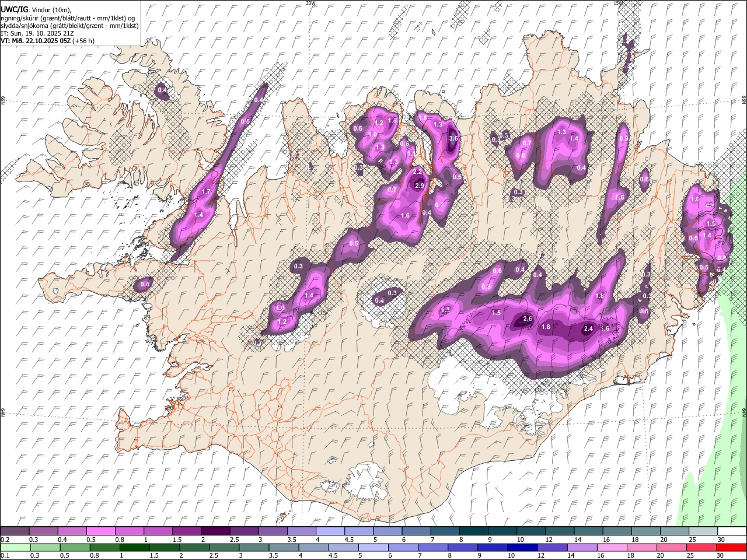This screenshot has height=560, width=747.
Task: Click the "(+56 h)" forecast offset text
Action: (x=84, y=41)
